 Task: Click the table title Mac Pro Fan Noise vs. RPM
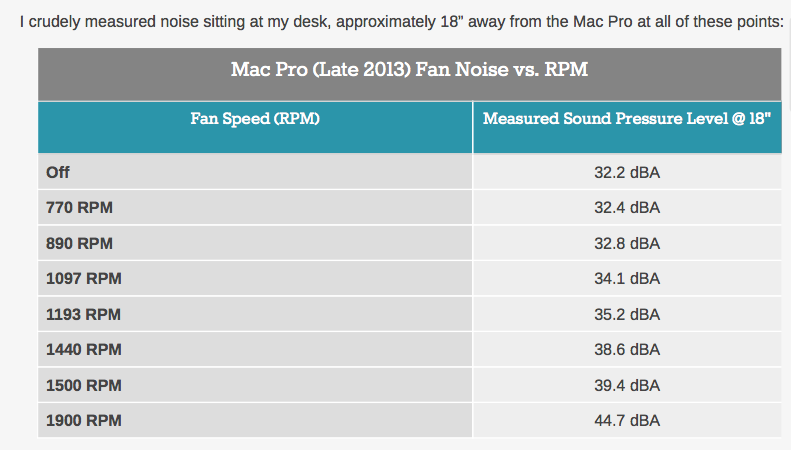point(409,69)
